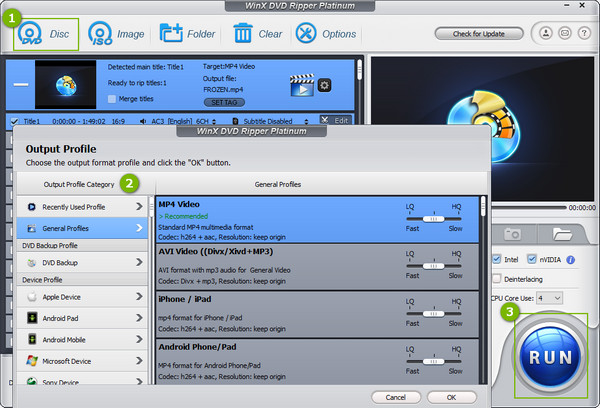
Task: Enable the Deinterlacing checkbox
Action: coord(497,279)
